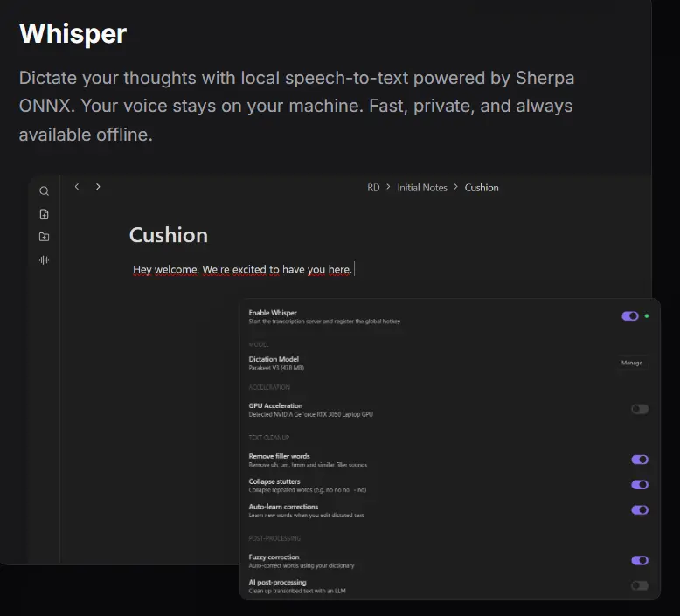
Task: Click the Enable Whisper label
Action: (273, 313)
